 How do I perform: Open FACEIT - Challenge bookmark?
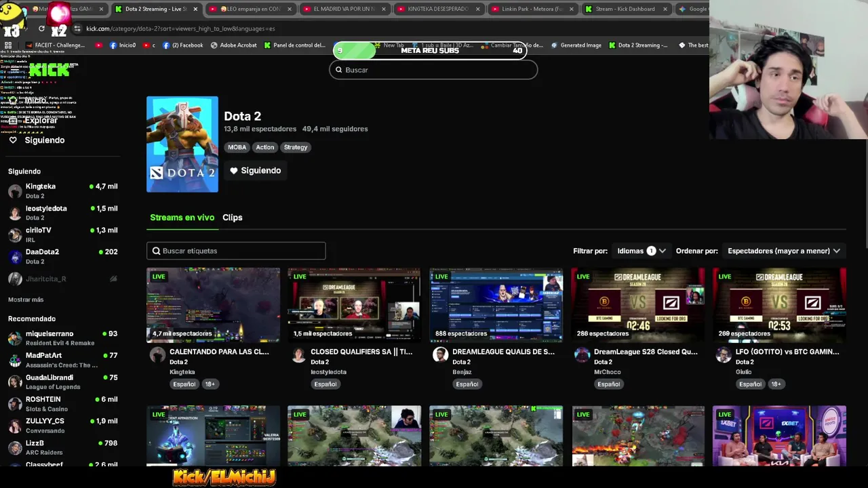(x=54, y=45)
